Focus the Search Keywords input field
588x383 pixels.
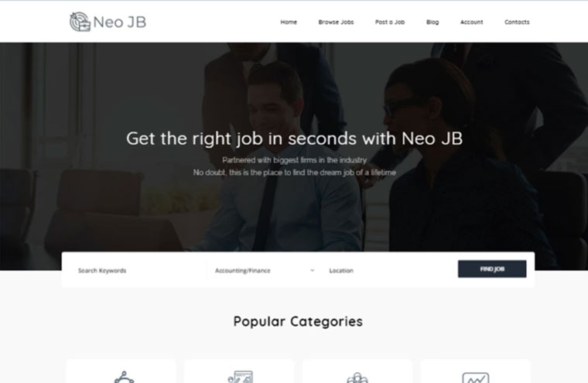tap(138, 271)
